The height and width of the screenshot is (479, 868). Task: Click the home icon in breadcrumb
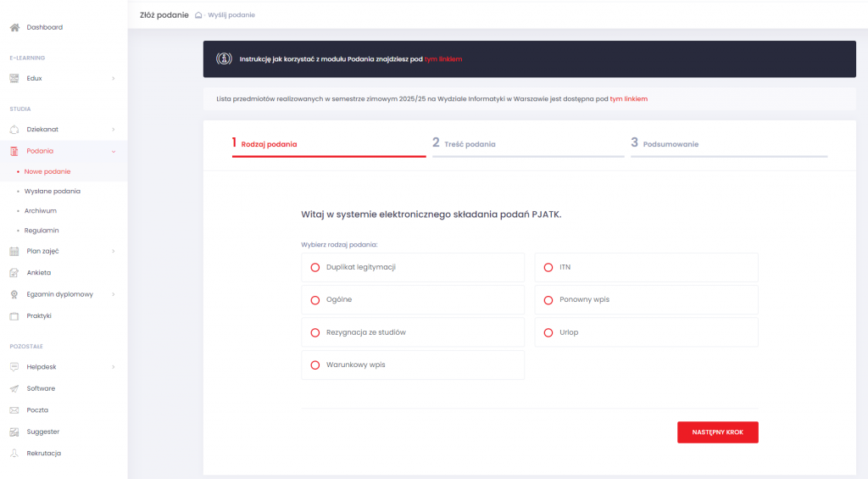click(x=198, y=15)
